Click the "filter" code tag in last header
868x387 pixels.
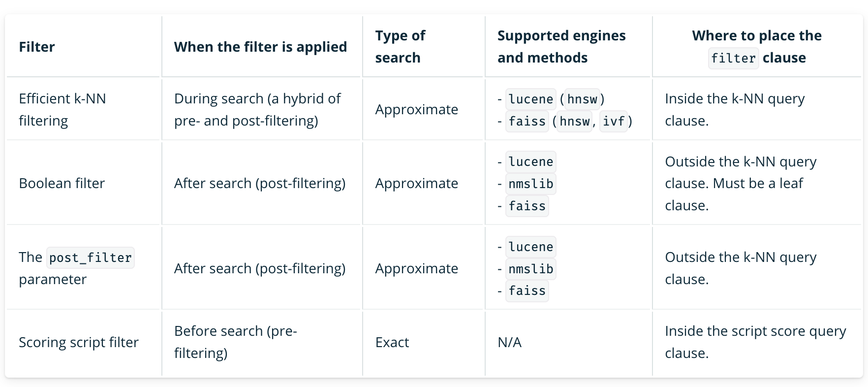(733, 58)
